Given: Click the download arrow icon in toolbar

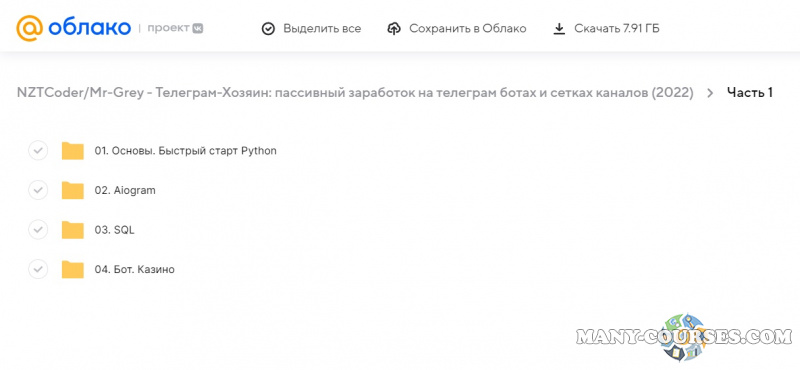Looking at the screenshot, I should pos(559,29).
